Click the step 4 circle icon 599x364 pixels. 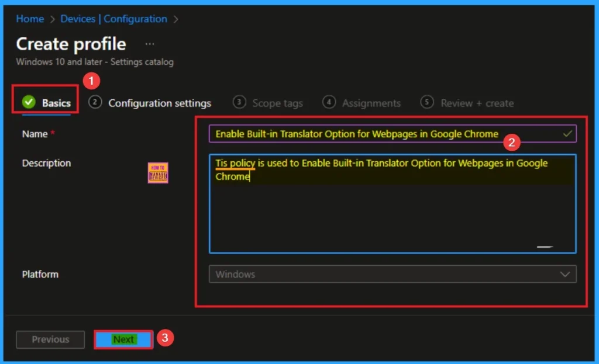click(329, 102)
